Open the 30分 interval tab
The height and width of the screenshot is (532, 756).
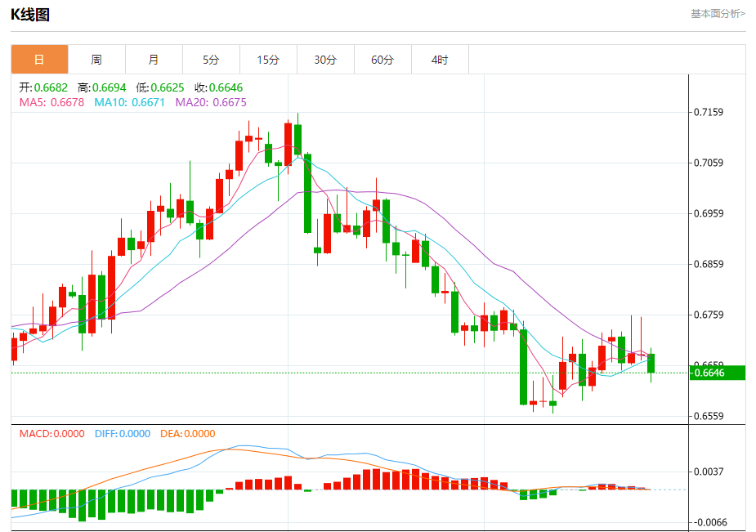pyautogui.click(x=325, y=60)
